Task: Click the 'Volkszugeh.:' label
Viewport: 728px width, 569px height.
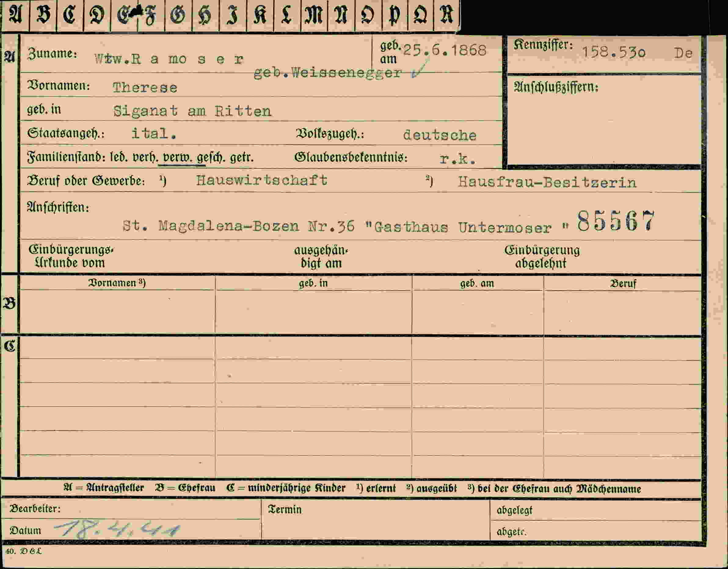Action: click(x=330, y=134)
